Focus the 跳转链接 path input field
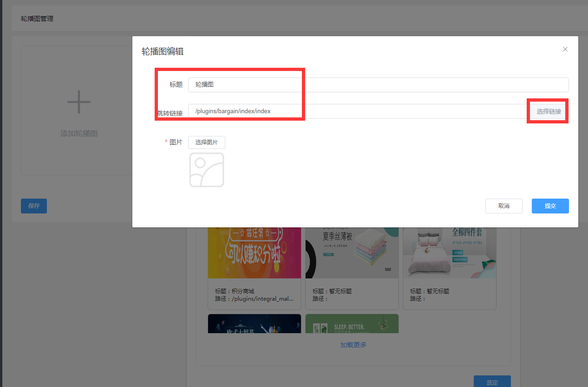 359,111
